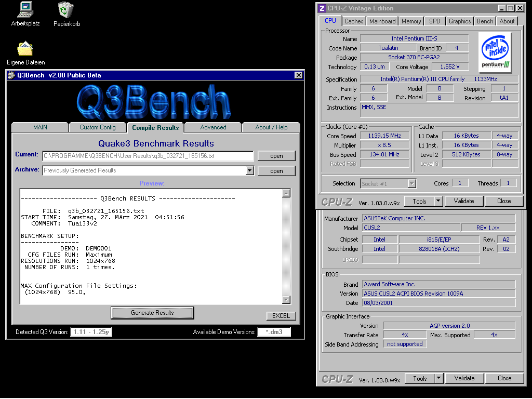Click the '08/03/2001' BIOS date value
The image size is (532, 399).
(438, 303)
